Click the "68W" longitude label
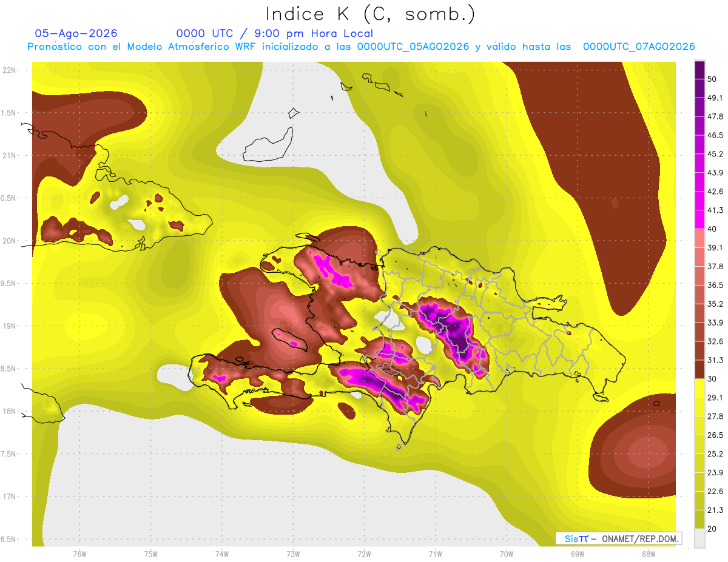 point(649,554)
